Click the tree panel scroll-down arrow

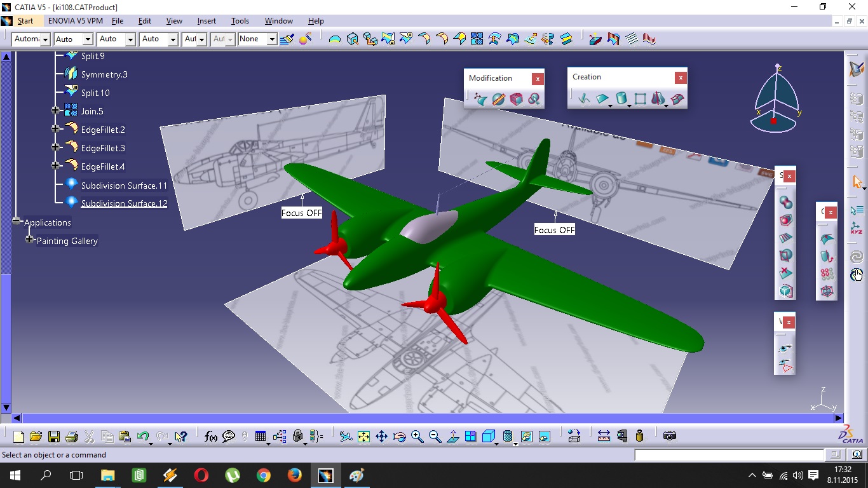[x=6, y=407]
